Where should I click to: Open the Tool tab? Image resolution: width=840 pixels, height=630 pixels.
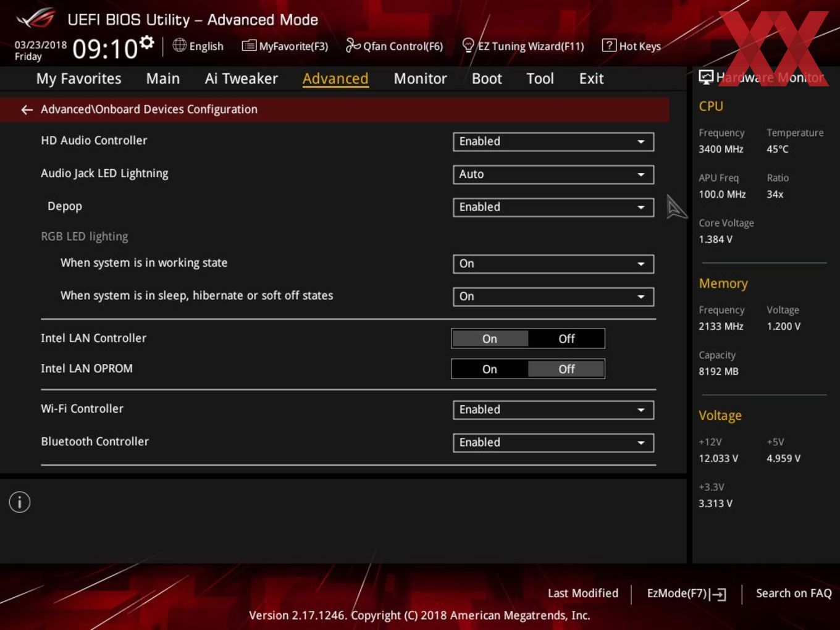(x=540, y=78)
